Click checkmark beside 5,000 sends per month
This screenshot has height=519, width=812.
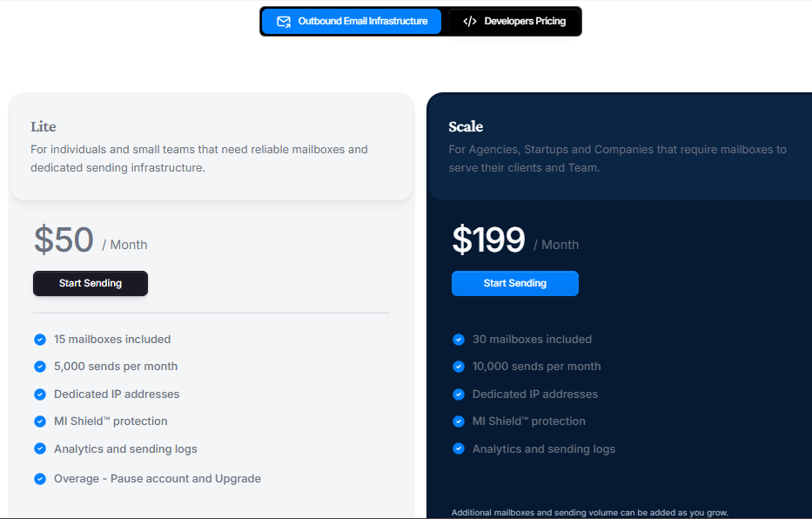40,367
